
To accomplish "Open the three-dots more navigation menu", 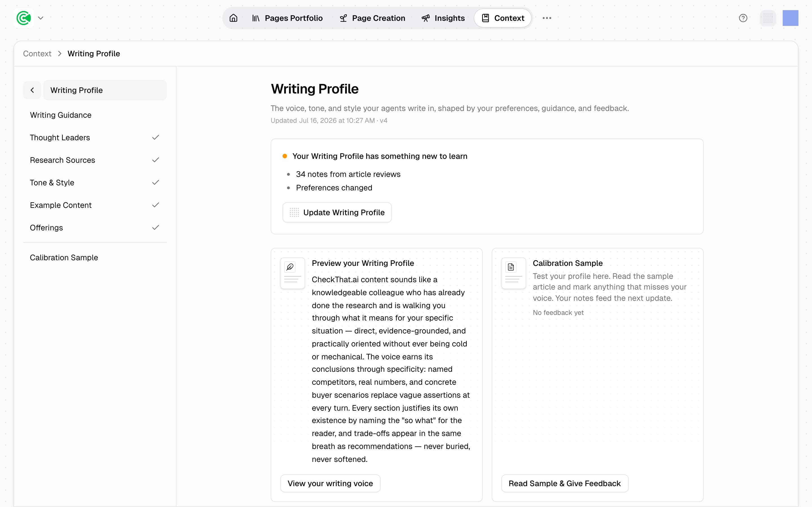I will coord(547,18).
